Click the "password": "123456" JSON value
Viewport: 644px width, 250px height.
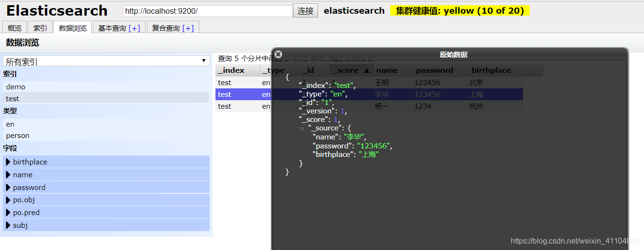[x=374, y=146]
